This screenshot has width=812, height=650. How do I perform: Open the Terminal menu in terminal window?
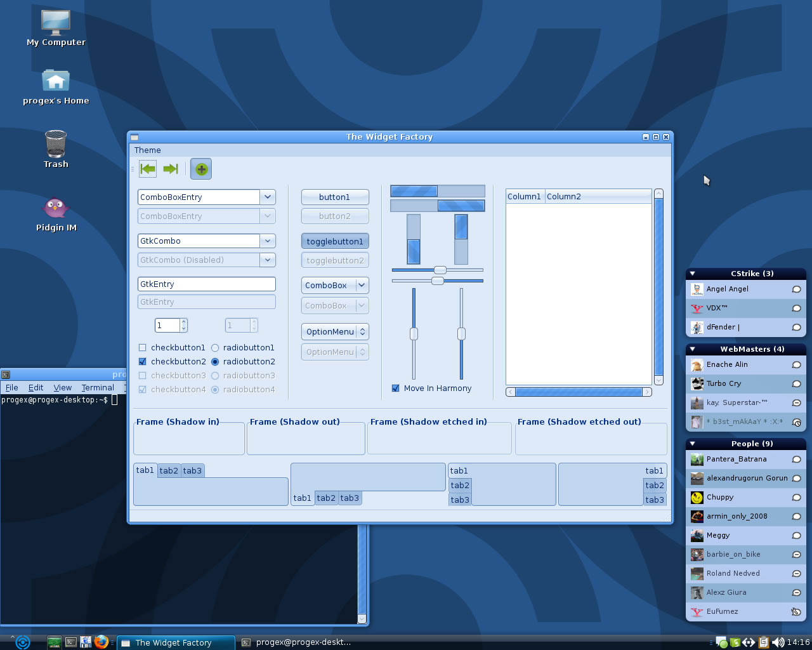pos(98,388)
